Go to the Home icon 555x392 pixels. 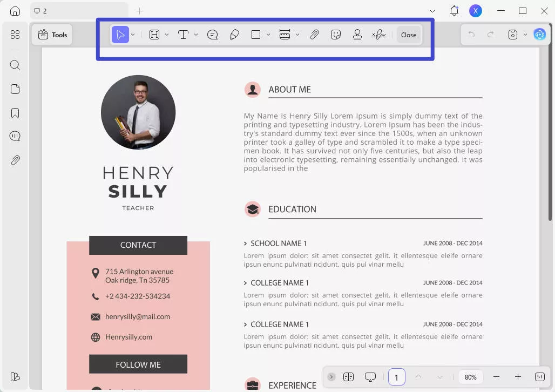[15, 11]
